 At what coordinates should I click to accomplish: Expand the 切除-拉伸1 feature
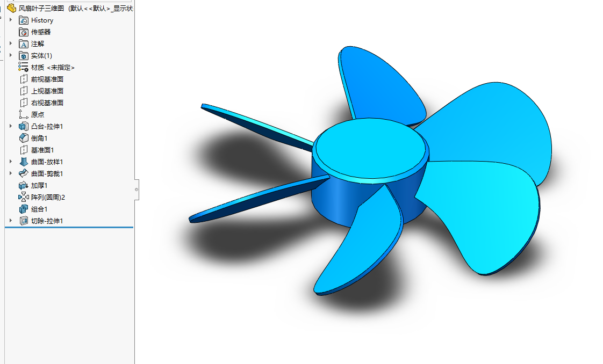[x=11, y=221]
